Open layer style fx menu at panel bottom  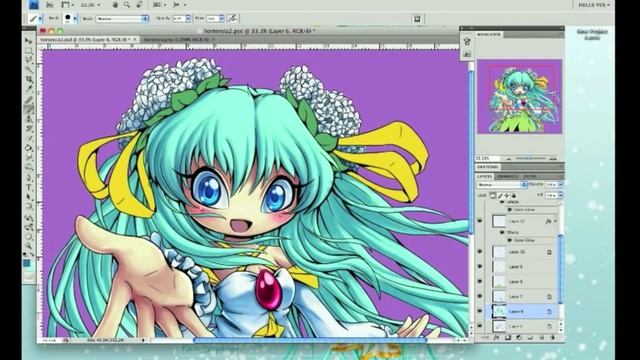[496, 338]
